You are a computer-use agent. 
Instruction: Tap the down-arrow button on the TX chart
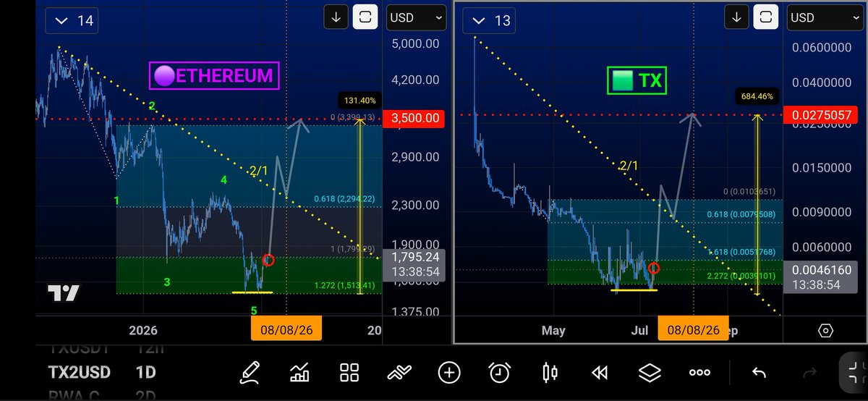[x=736, y=17]
